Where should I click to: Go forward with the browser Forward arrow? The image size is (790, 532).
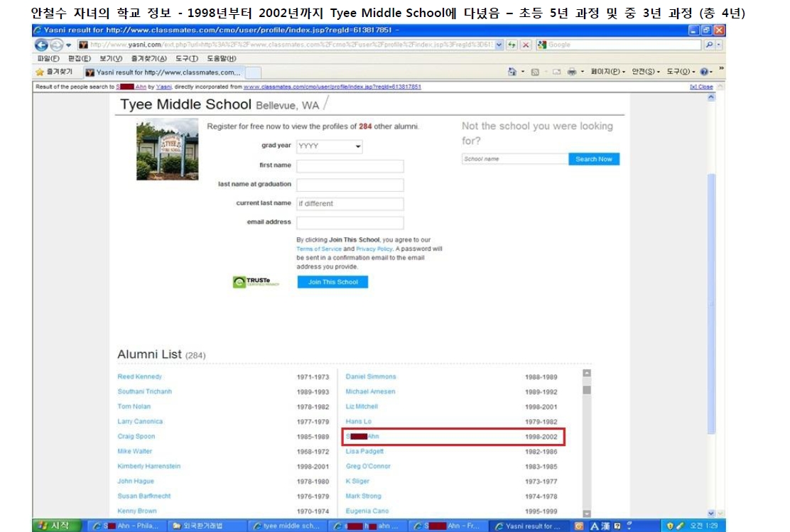point(56,45)
